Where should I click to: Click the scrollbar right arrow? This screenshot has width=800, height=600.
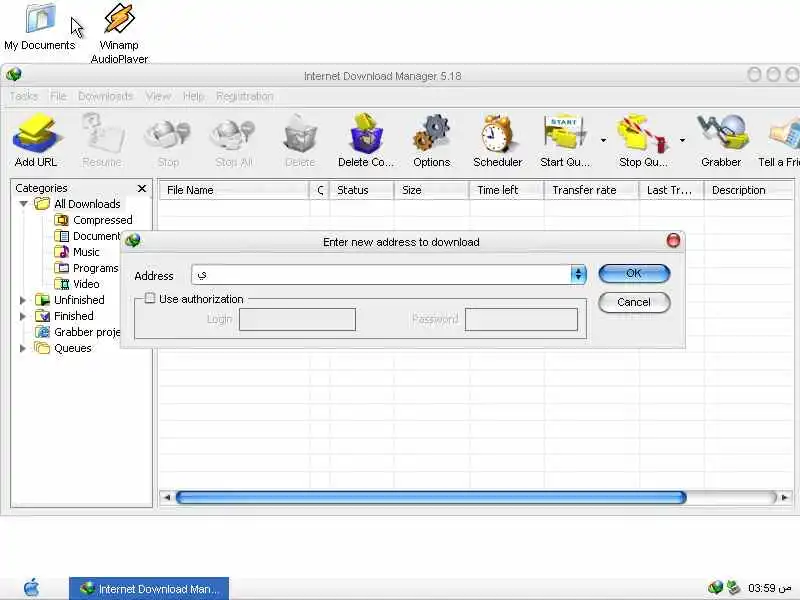click(x=785, y=497)
